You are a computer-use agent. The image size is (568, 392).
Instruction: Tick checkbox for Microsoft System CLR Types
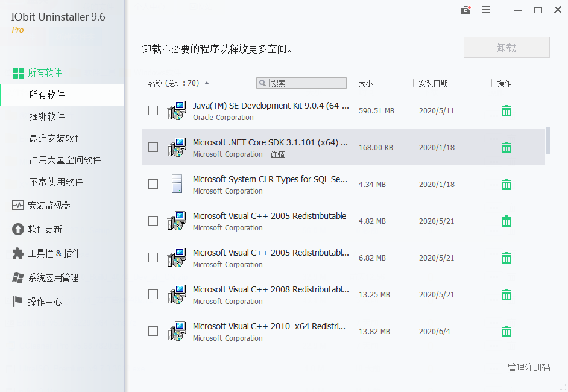tap(153, 184)
